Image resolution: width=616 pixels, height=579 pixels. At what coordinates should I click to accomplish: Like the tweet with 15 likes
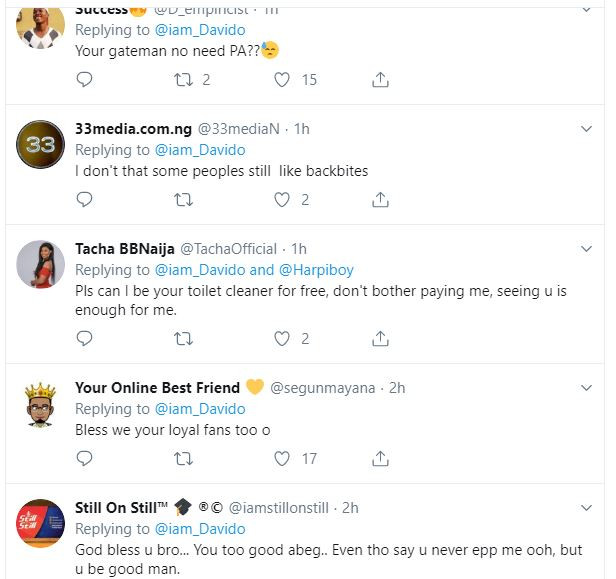pos(282,79)
